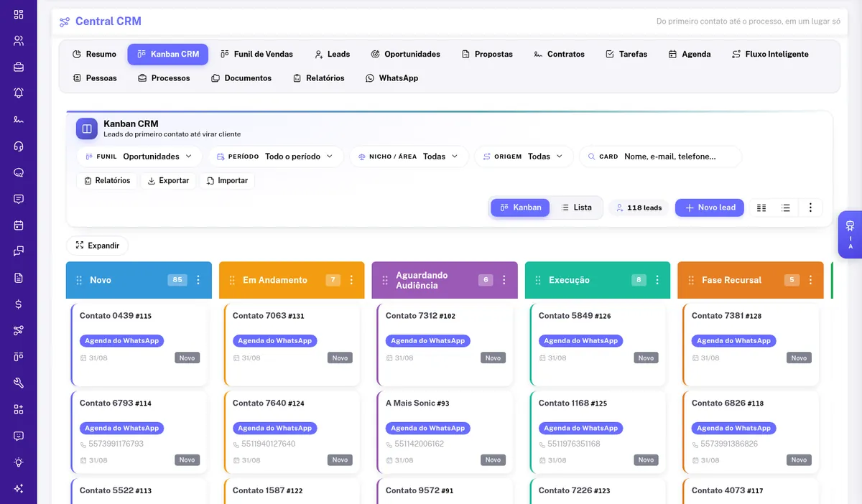Open the Tarefas tab
The image size is (862, 504).
(x=626, y=55)
